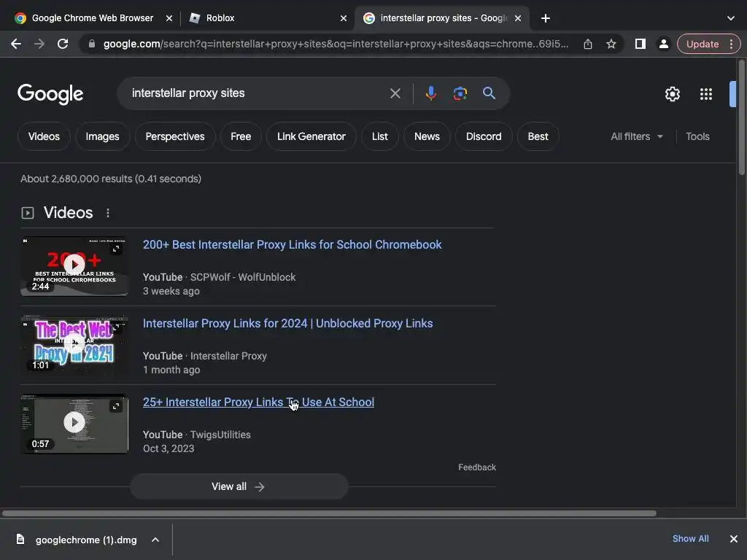This screenshot has width=747, height=560.
Task: Select the Free filter chip
Action: 241,136
